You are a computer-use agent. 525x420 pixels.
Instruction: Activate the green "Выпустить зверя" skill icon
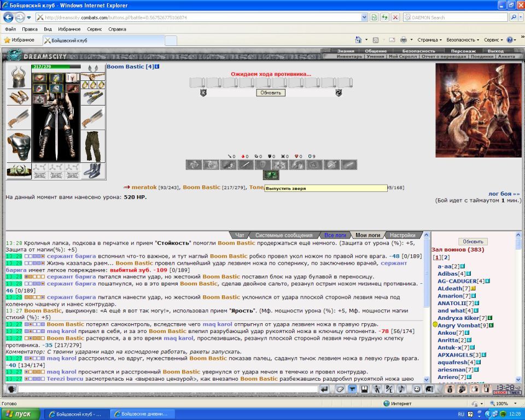[271, 175]
